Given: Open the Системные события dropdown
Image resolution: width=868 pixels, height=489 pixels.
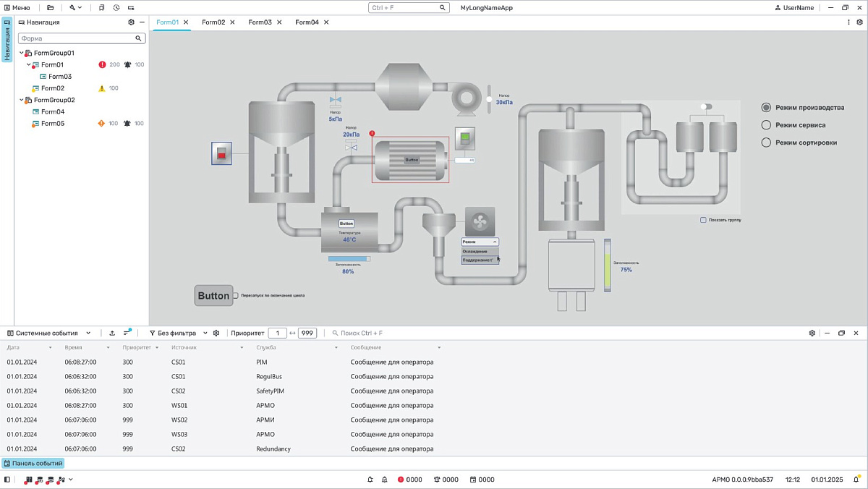Looking at the screenshot, I should (x=48, y=333).
